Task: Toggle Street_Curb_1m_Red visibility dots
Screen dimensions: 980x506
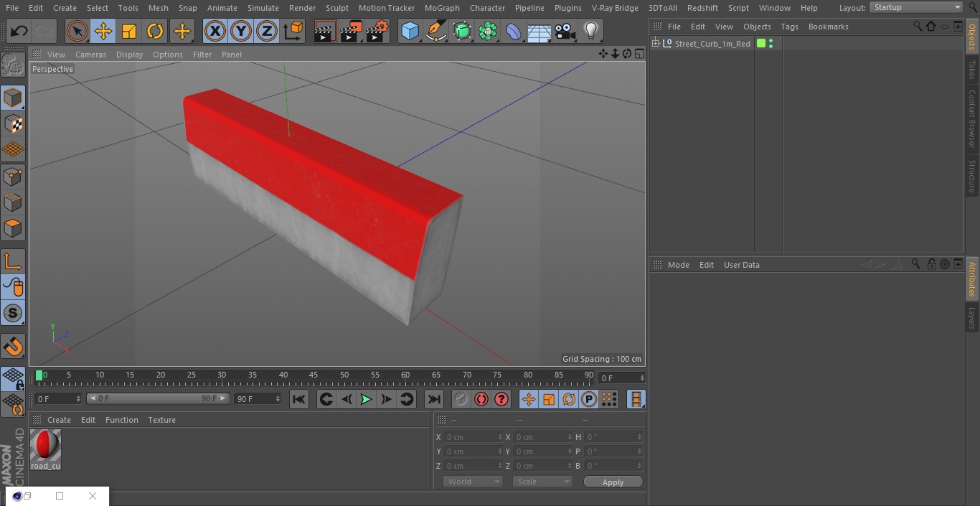Action: 771,44
